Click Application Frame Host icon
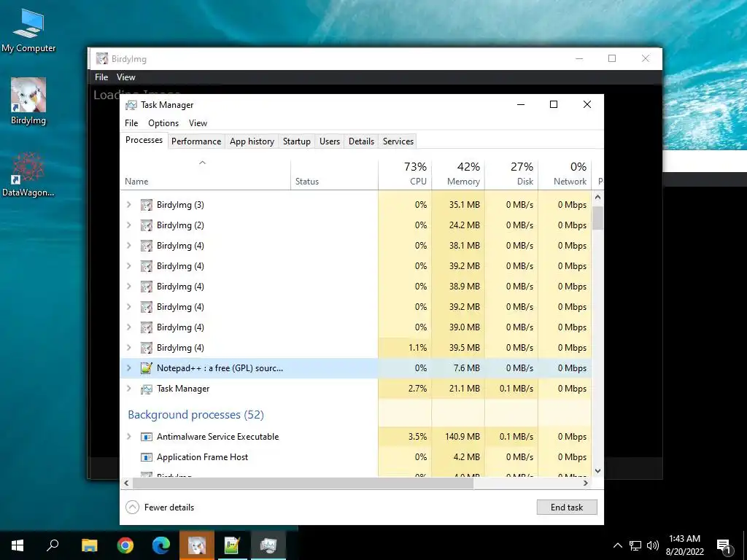 [x=146, y=457]
